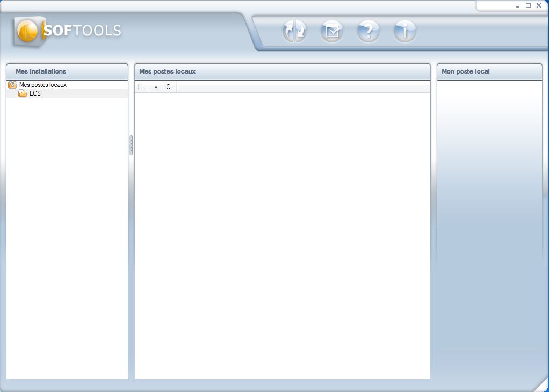This screenshot has width=549, height=392.
Task: Minimize the Softools window
Action: (517, 6)
